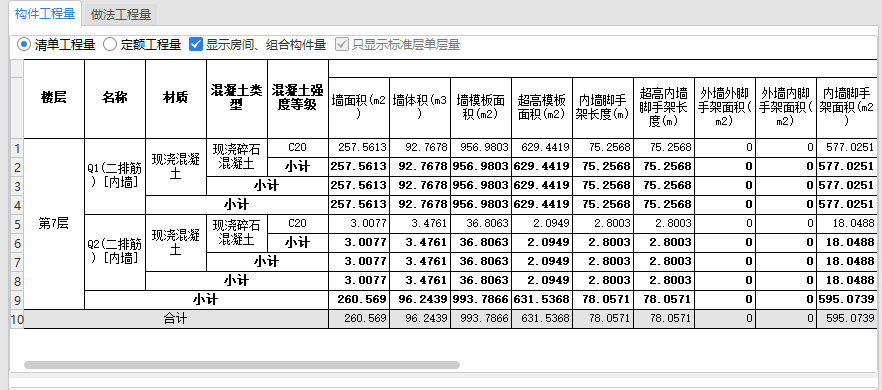882x390 pixels.
Task: Click the 外墙外脚手架面积(m2) header
Action: (724, 108)
